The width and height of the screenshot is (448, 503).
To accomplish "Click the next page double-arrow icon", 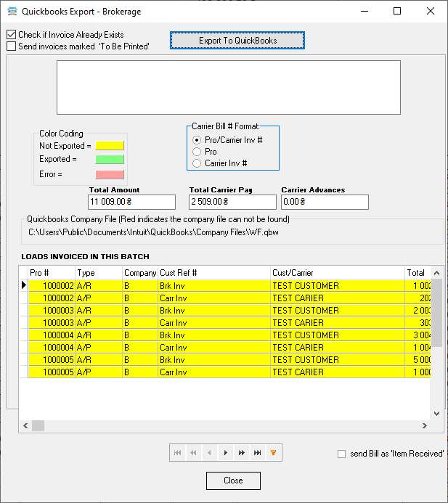I will 241,452.
